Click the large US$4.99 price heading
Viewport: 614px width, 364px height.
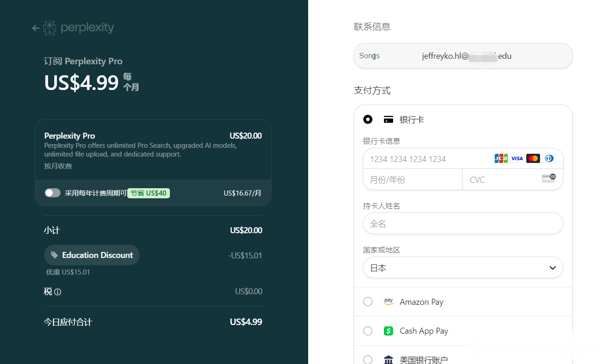(81, 83)
